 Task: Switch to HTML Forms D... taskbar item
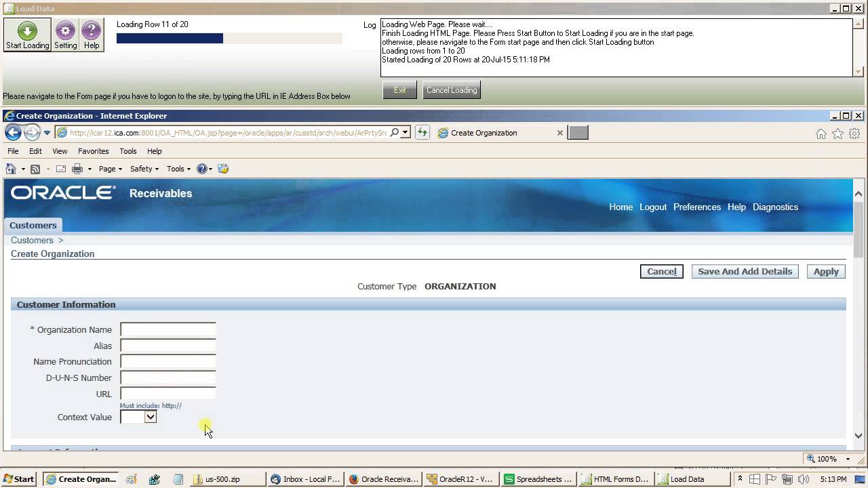pyautogui.click(x=617, y=479)
